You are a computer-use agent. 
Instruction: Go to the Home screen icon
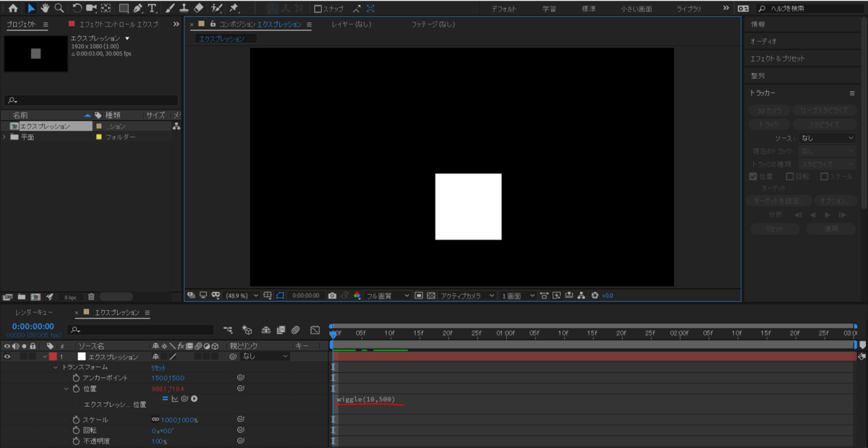coord(12,9)
